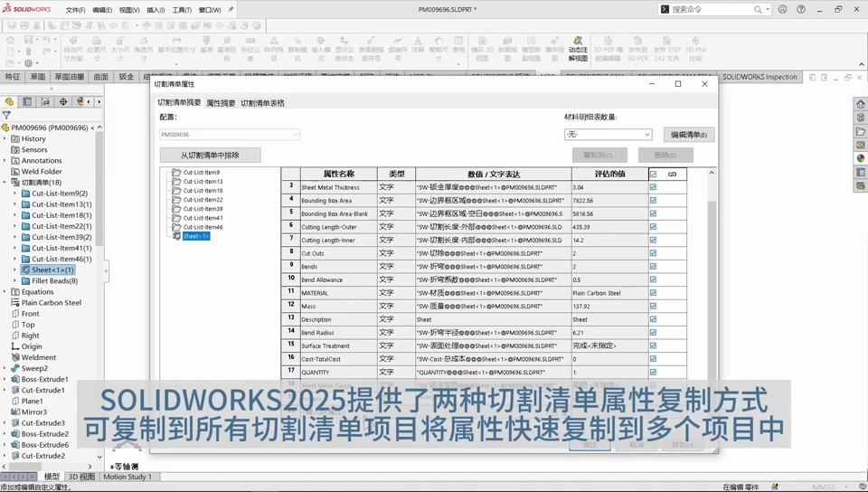This screenshot has width=868, height=492.
Task: Expand the Sweep2 feature node
Action: pos(5,368)
